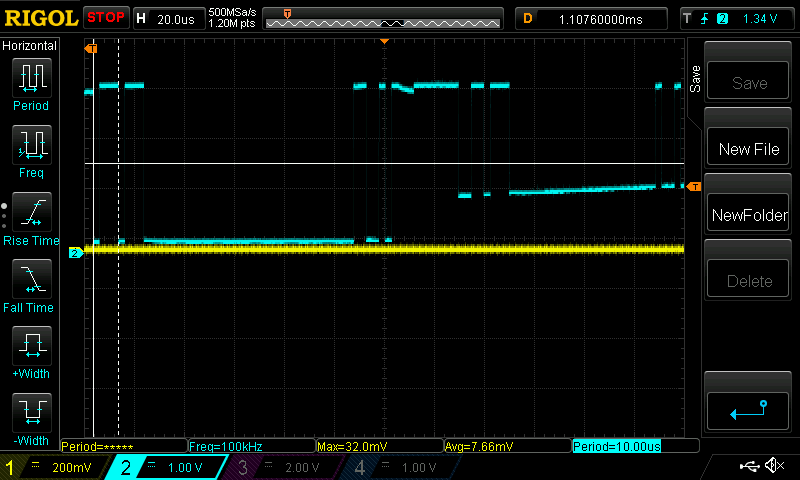Select the Period measurement icon
The height and width of the screenshot is (480, 800).
coord(32,78)
